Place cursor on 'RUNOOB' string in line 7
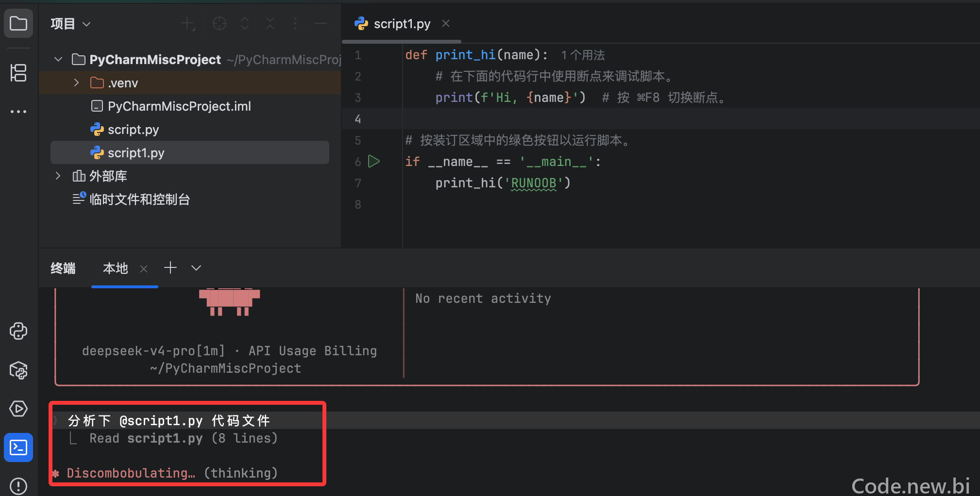 (x=534, y=183)
